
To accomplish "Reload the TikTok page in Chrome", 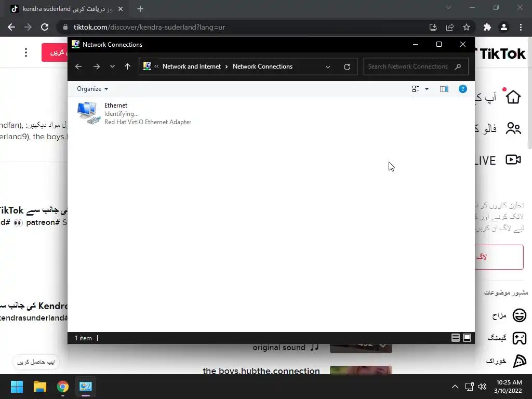I will pyautogui.click(x=45, y=27).
